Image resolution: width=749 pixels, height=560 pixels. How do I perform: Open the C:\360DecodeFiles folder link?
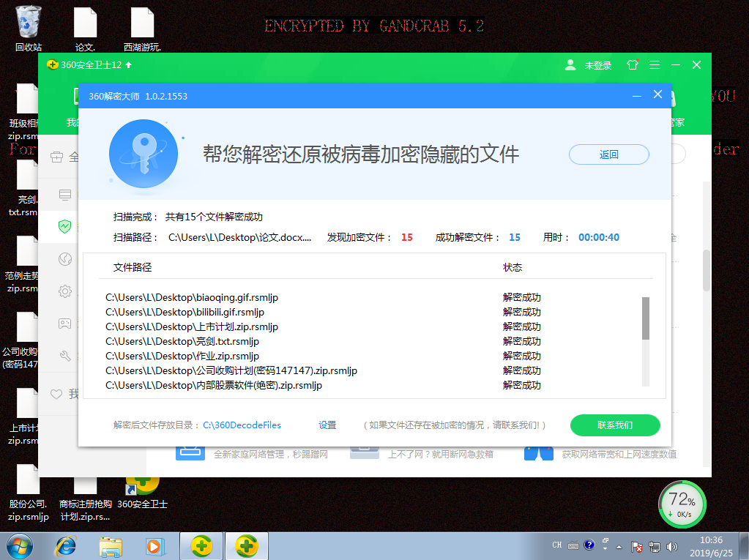(x=242, y=425)
